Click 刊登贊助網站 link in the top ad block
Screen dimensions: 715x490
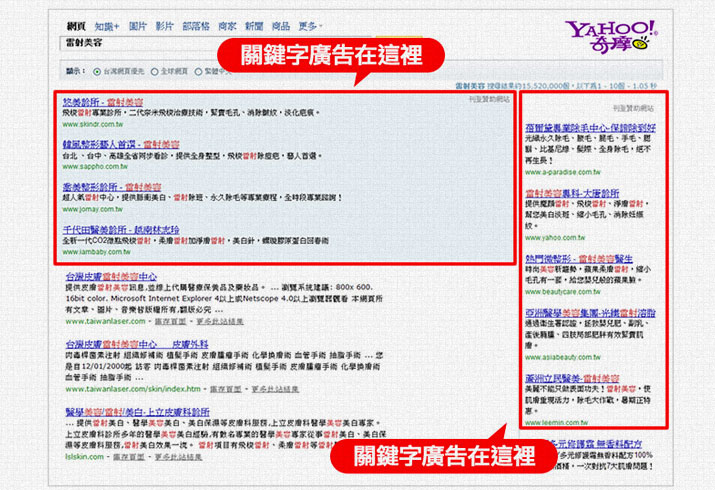click(489, 99)
